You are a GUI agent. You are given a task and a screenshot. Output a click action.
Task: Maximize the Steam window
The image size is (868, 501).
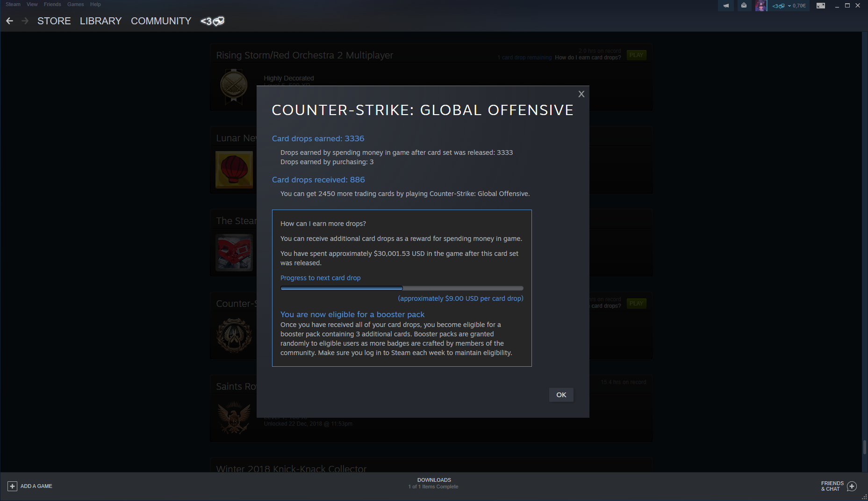click(x=847, y=6)
